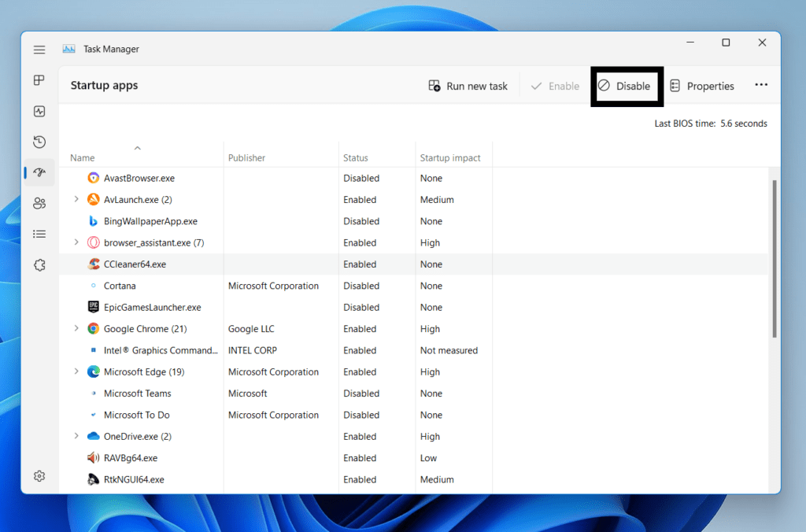This screenshot has height=532, width=806.
Task: Click Run new task
Action: (x=468, y=85)
